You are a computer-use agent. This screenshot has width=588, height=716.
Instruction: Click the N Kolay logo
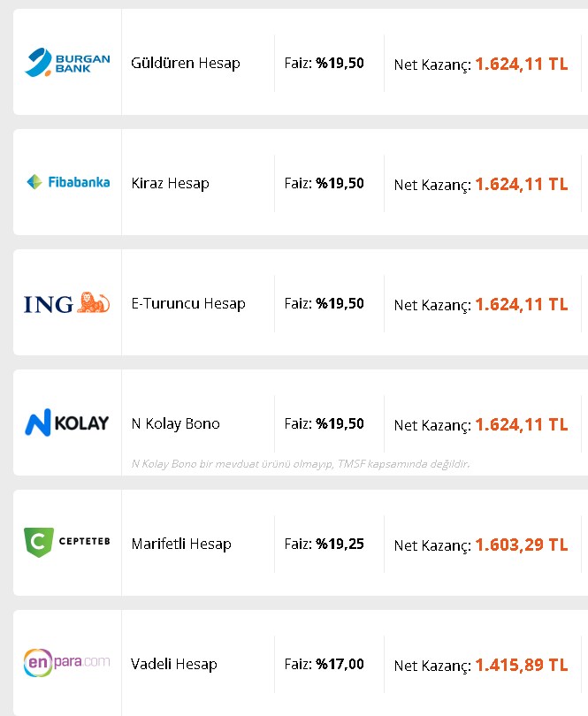point(66,423)
